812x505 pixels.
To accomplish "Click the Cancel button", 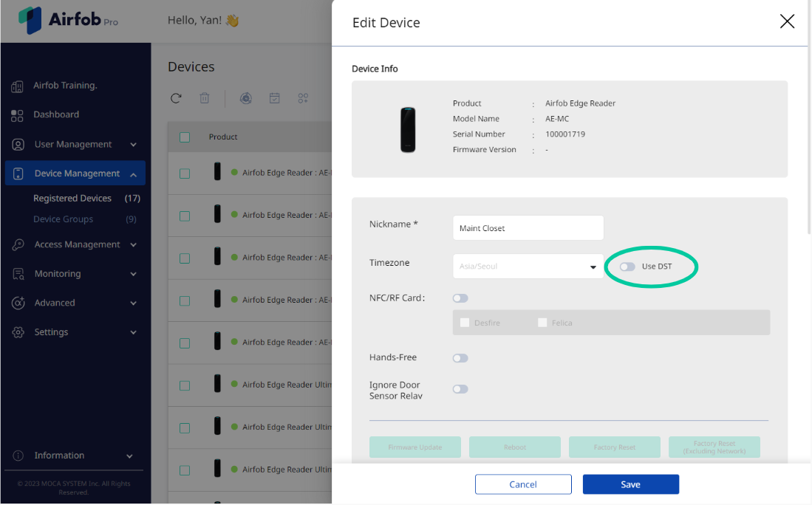I will 523,484.
